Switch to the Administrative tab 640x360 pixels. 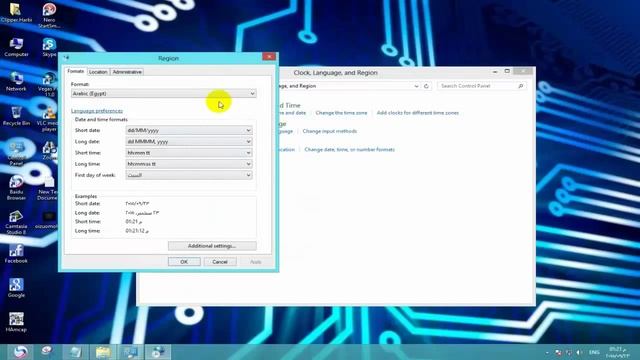pos(127,72)
